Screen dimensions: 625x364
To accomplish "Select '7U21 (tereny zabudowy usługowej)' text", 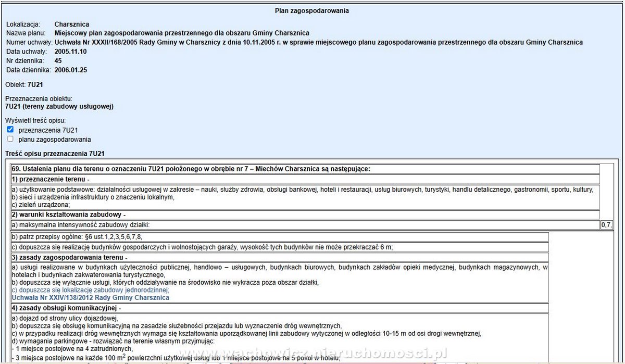I will tap(59, 106).
